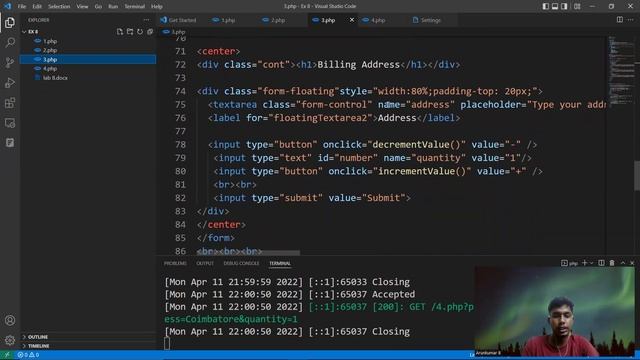Viewport: 640px width, 360px height.
Task: Show the Output panel tab
Action: (x=205, y=263)
